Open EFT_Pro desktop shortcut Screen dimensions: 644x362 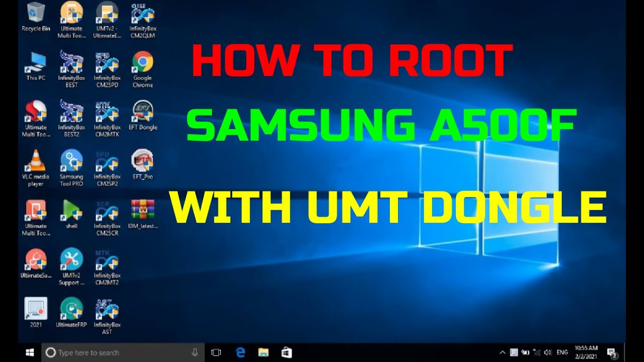click(143, 164)
